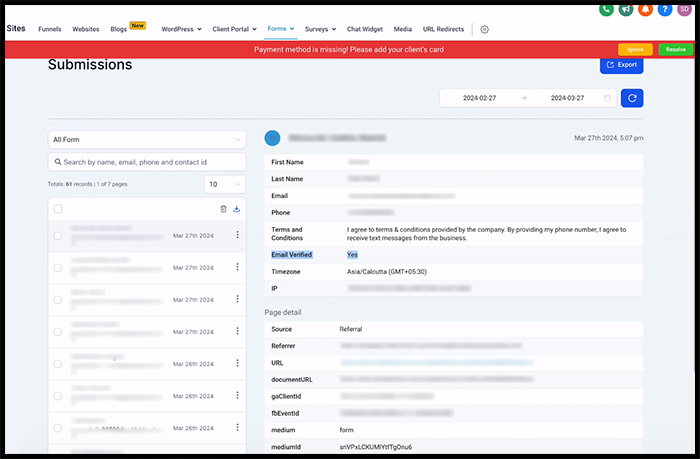Click Resolve on the payment warning
Image resolution: width=700 pixels, height=459 pixels.
(x=675, y=50)
